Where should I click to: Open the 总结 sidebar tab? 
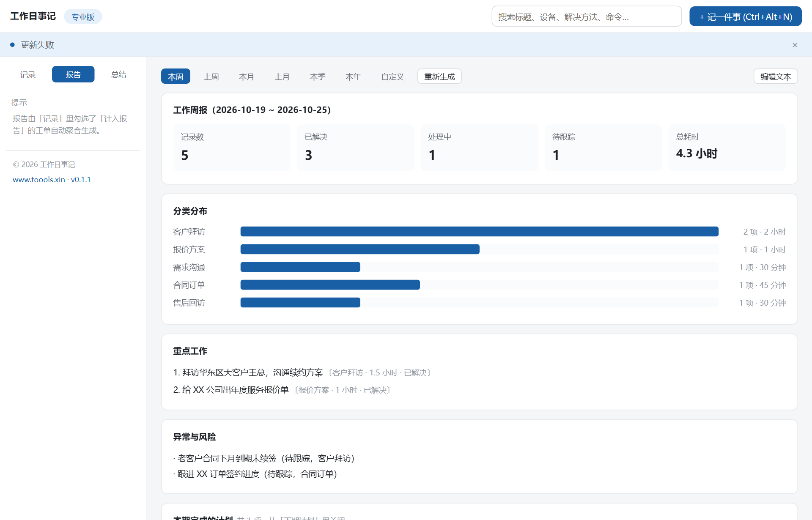pos(119,74)
